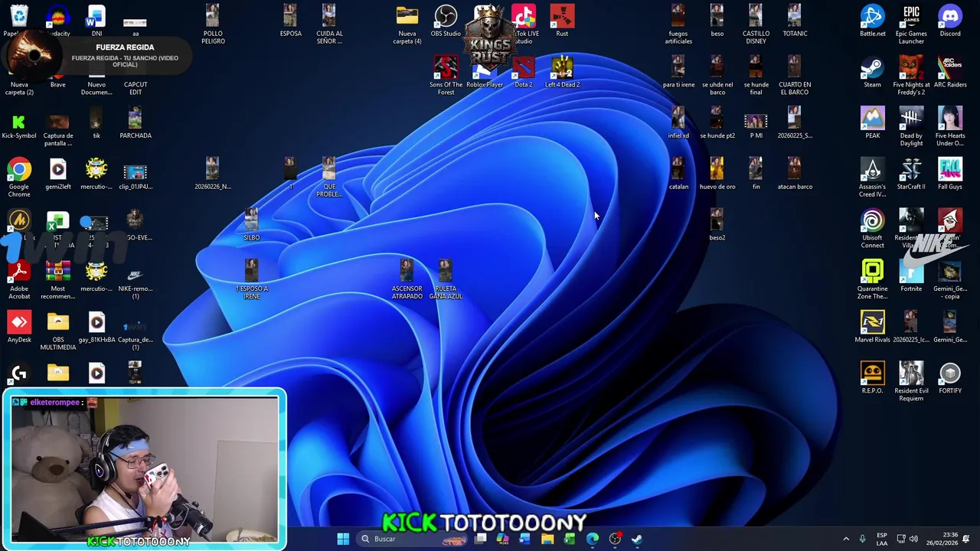The image size is (980, 551).
Task: Open the Battle.net launcher icon
Action: point(872,21)
